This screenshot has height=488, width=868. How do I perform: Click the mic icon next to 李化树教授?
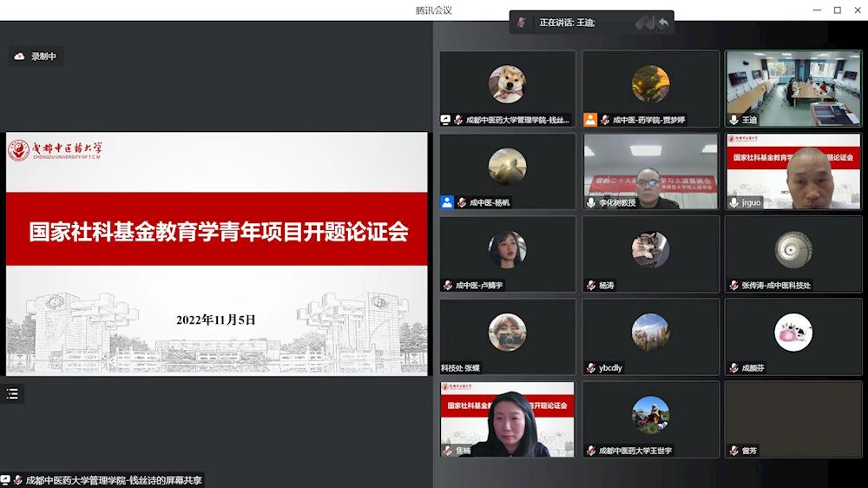click(x=591, y=202)
